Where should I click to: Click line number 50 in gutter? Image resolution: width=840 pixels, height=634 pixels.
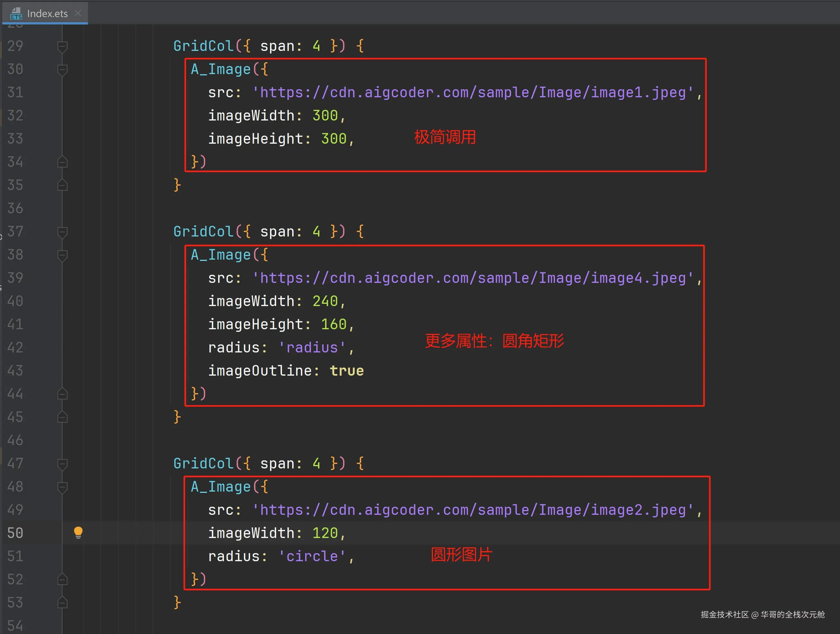(x=15, y=533)
